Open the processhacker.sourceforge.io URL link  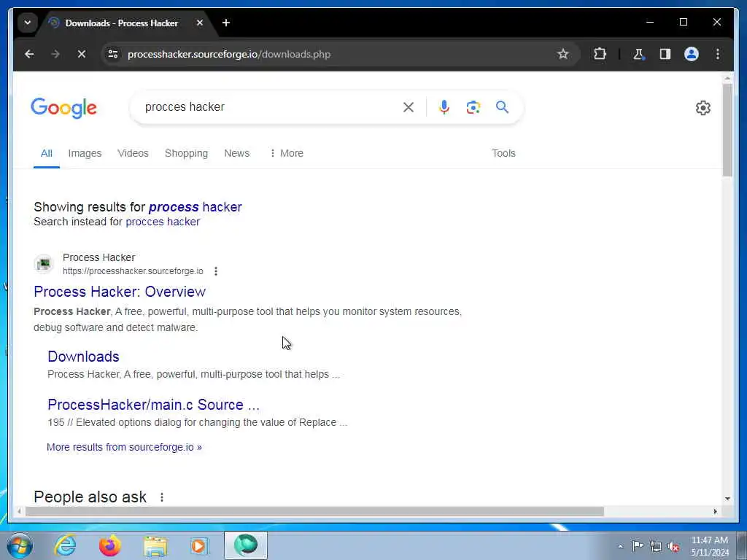tap(133, 271)
